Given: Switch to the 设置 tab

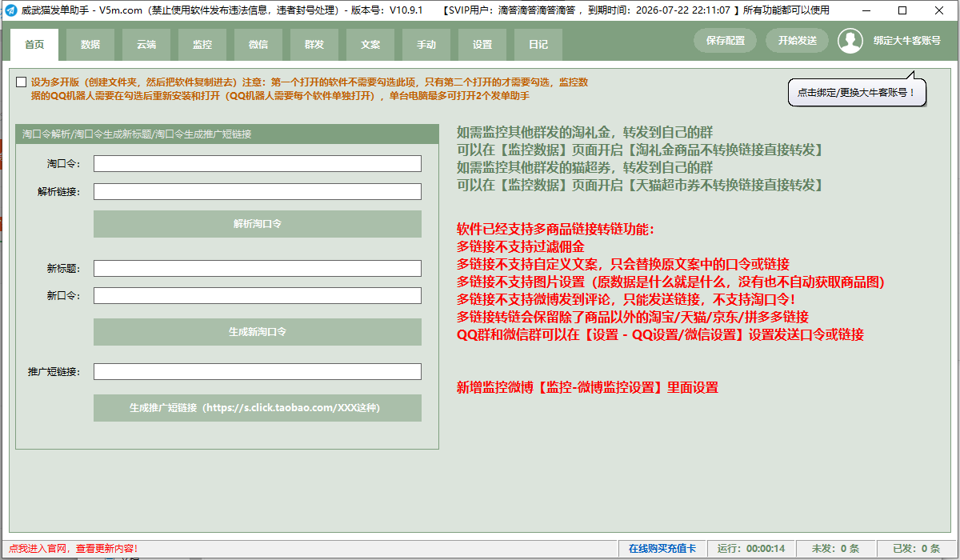Looking at the screenshot, I should [x=482, y=45].
